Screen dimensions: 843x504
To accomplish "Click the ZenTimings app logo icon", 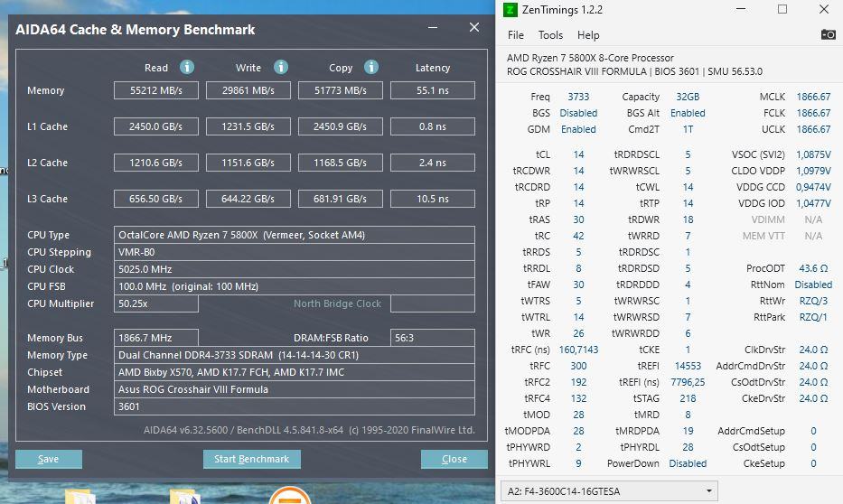I will pos(510,10).
